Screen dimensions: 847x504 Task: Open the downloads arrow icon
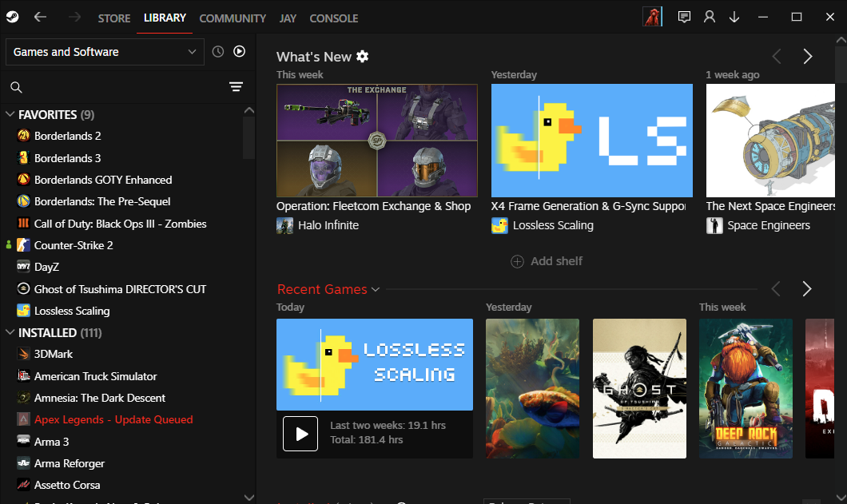click(734, 18)
